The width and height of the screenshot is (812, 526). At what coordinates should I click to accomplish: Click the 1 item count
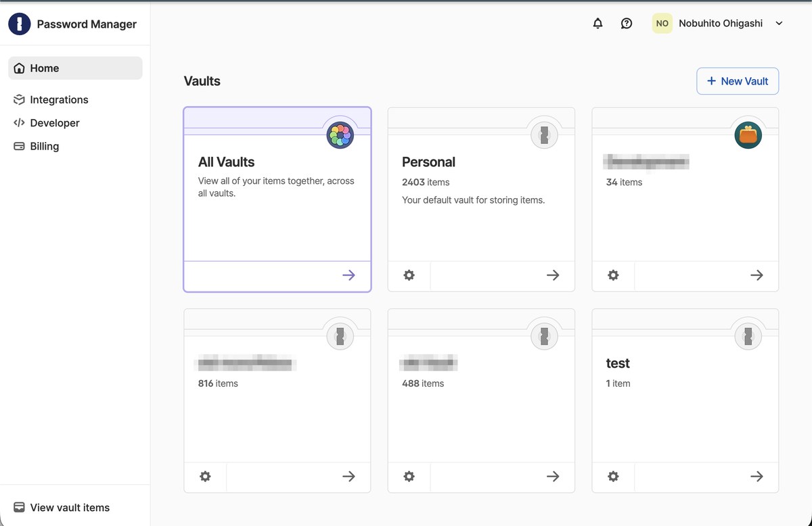[x=618, y=383]
